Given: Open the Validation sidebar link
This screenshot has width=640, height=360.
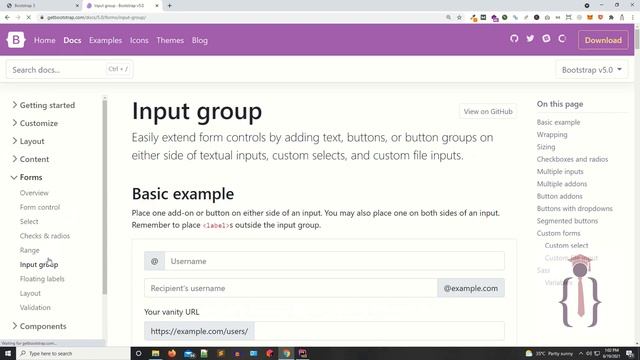Looking at the screenshot, I should (x=35, y=307).
